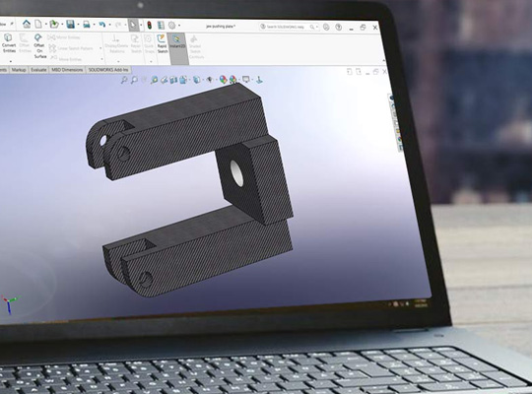Print the document using the printer icon
Image resolution: width=532 pixels, height=394 pixels.
point(87,25)
